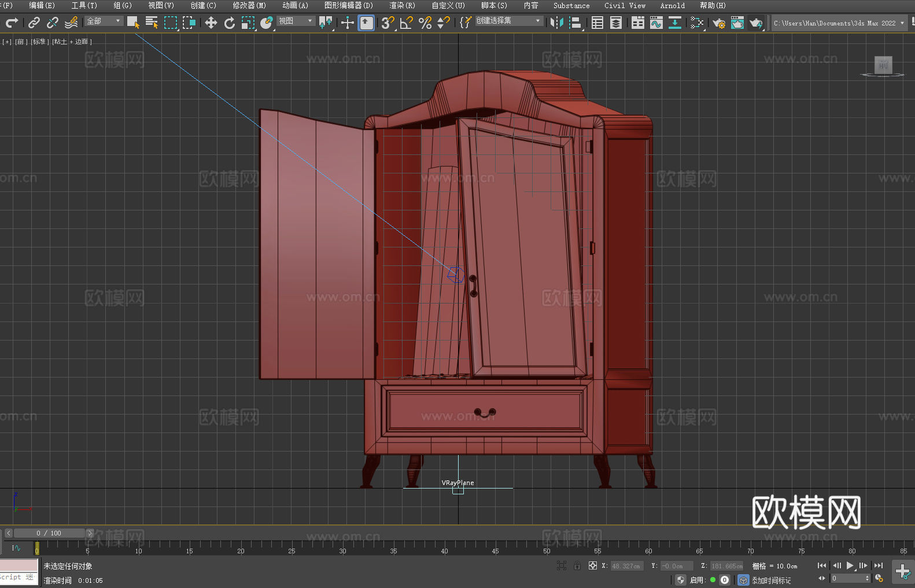Image resolution: width=915 pixels, height=588 pixels.
Task: Click the Use Pivot Point Center icon
Action: [x=326, y=23]
